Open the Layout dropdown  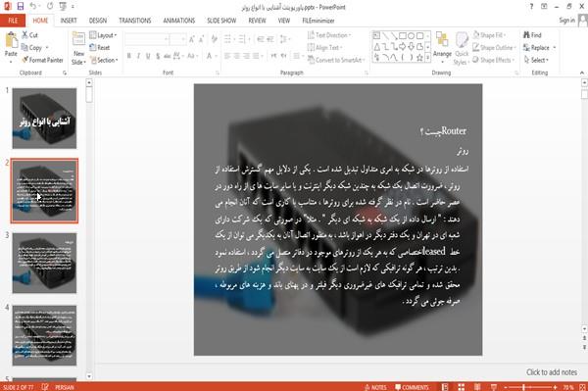tap(103, 35)
